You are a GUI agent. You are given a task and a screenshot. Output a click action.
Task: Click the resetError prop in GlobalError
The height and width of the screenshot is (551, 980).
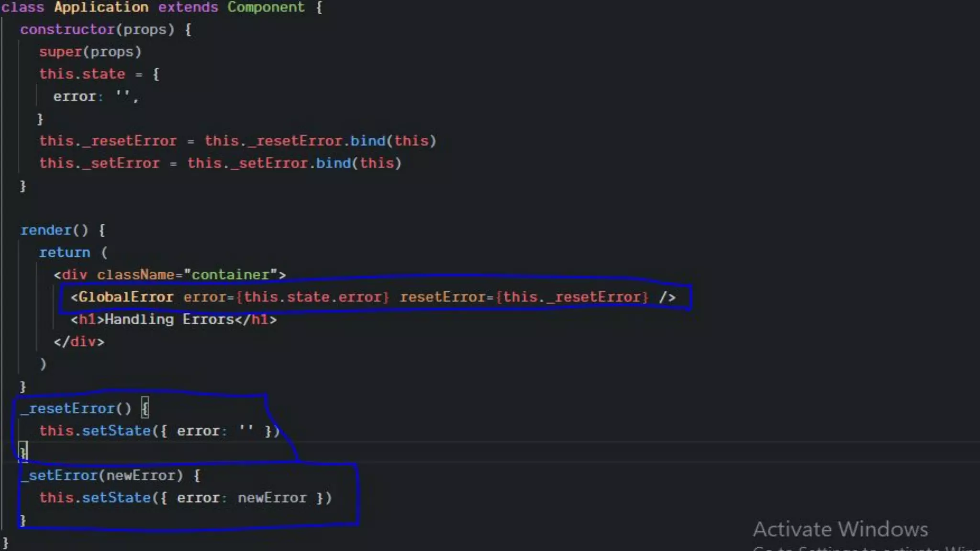pos(442,298)
